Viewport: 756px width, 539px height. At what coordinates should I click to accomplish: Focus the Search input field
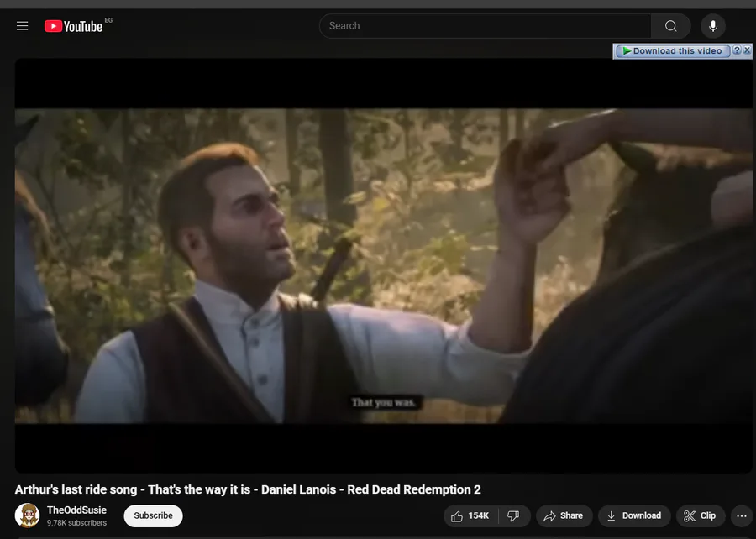(485, 26)
